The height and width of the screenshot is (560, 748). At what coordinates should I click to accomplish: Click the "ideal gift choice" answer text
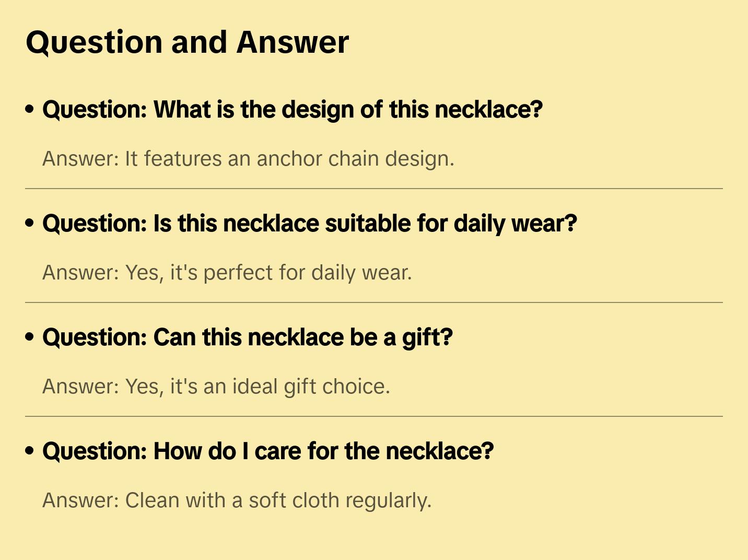tap(311, 387)
